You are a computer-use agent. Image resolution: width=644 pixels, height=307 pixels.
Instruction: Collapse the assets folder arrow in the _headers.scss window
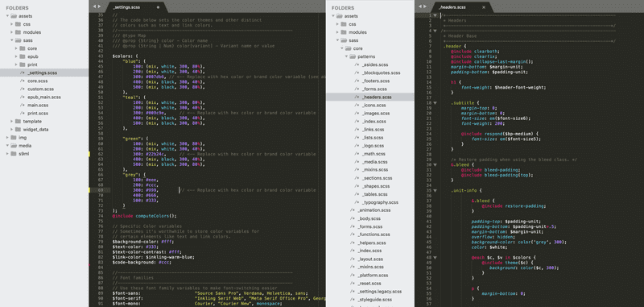tap(333, 16)
